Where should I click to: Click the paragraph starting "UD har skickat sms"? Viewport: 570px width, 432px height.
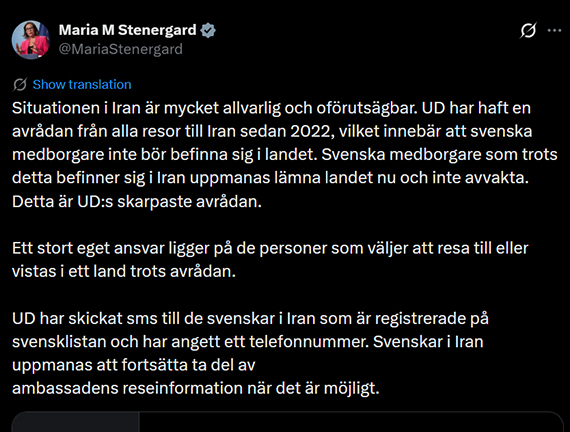(x=250, y=353)
